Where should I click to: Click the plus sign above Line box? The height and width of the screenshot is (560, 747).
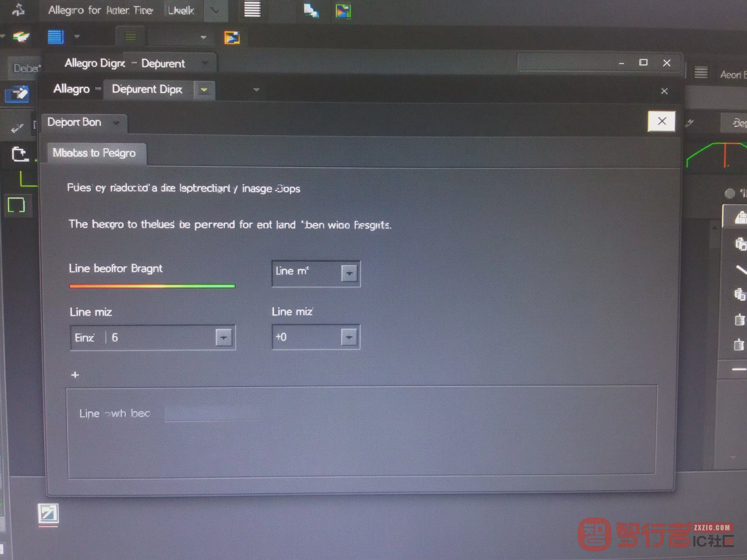coord(75,375)
